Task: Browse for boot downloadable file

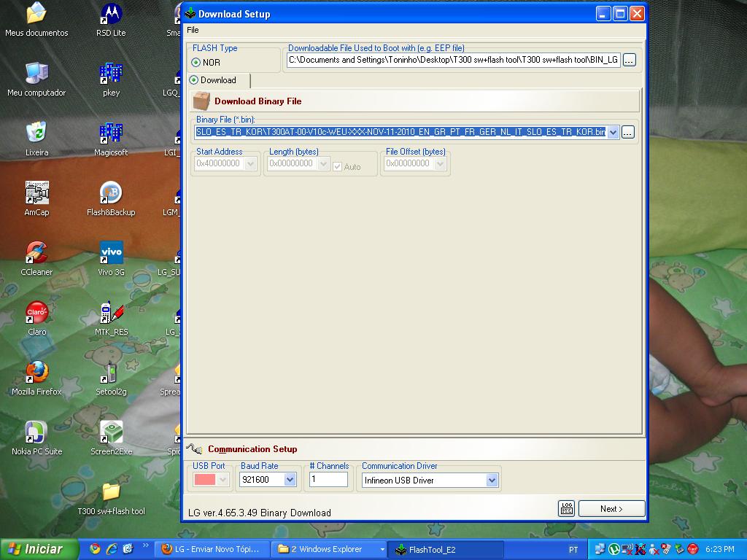Action: [x=630, y=60]
